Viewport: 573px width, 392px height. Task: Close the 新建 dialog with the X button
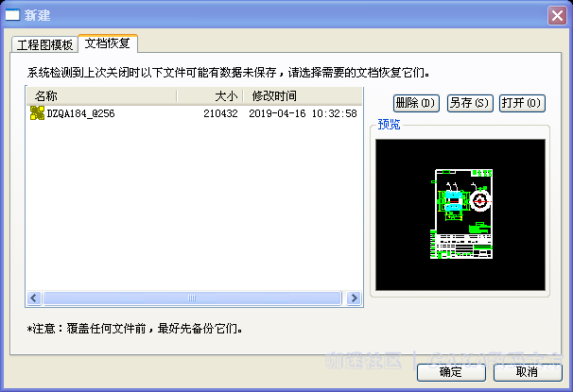click(x=557, y=16)
